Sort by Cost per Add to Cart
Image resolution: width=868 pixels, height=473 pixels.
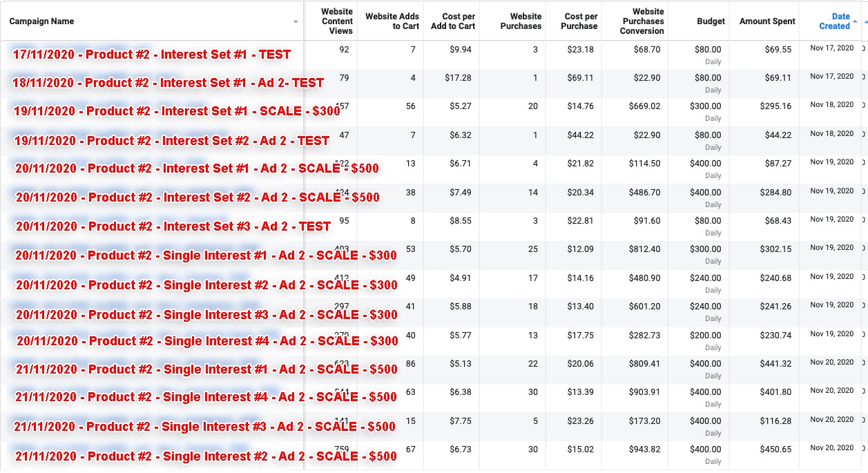tap(452, 21)
